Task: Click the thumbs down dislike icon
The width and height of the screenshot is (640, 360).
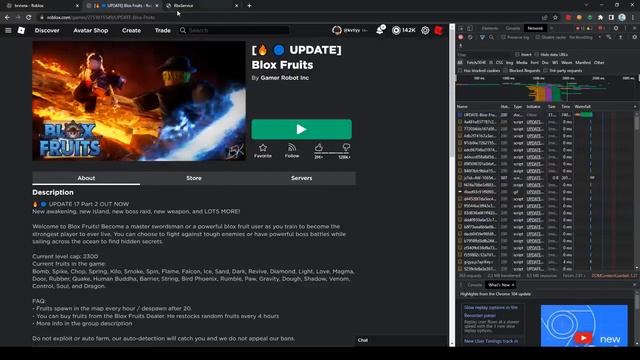Action: (346, 147)
